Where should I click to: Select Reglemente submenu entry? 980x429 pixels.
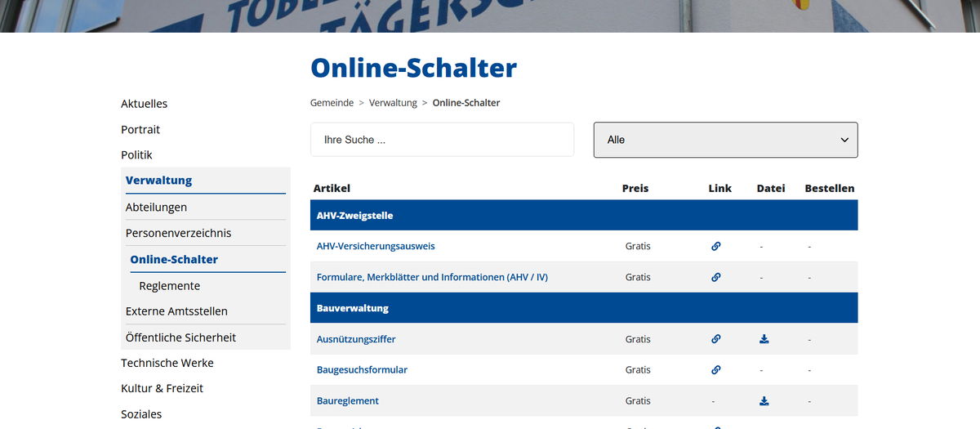(169, 286)
